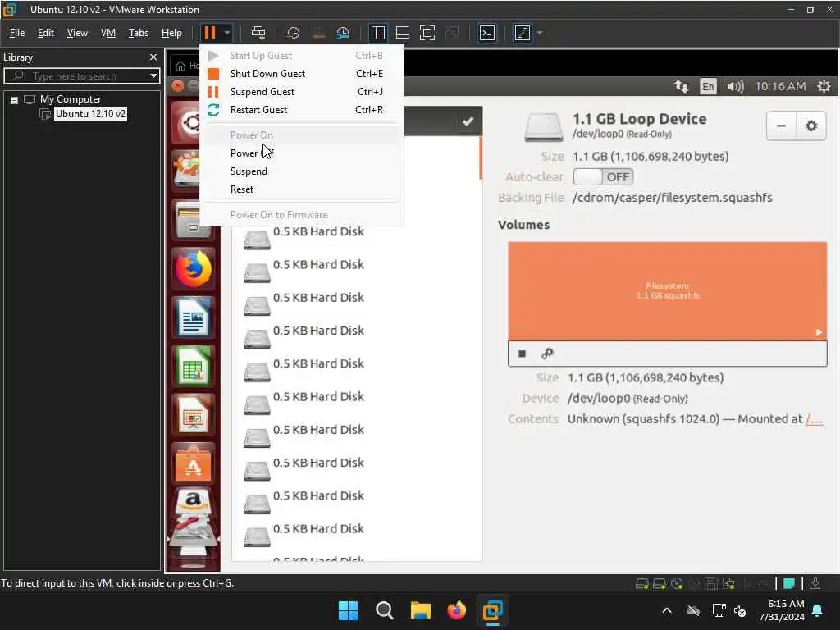Choose Restart Guest option
This screenshot has width=840, height=630.
[301, 110]
